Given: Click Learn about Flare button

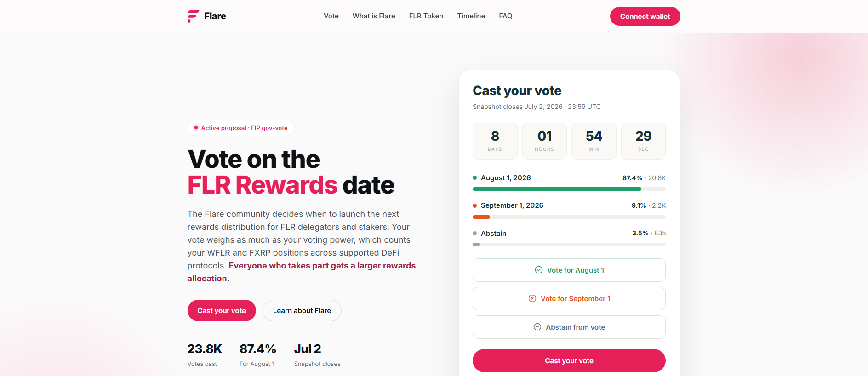Looking at the screenshot, I should pos(302,310).
